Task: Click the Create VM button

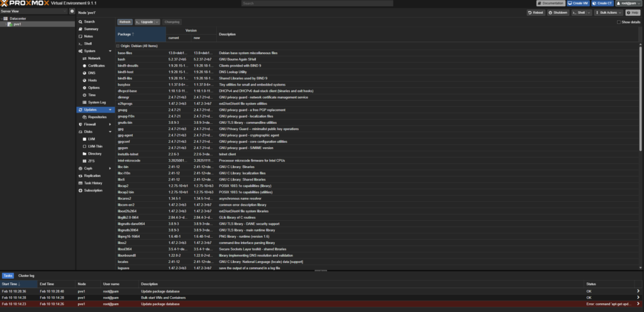Action: 578,3
